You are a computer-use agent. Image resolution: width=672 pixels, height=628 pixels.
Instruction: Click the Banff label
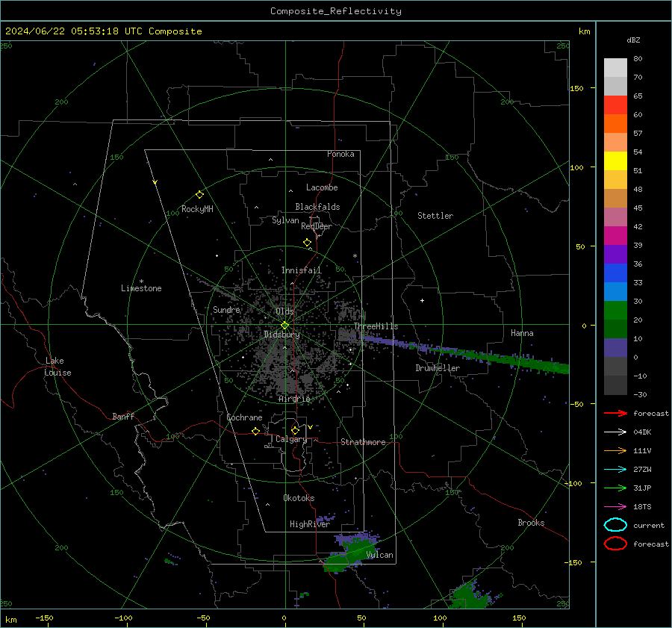(x=123, y=417)
